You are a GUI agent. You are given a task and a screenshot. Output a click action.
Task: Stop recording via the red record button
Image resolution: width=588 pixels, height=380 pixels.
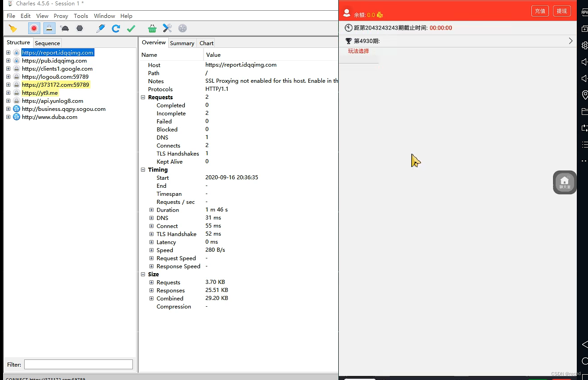pos(34,28)
